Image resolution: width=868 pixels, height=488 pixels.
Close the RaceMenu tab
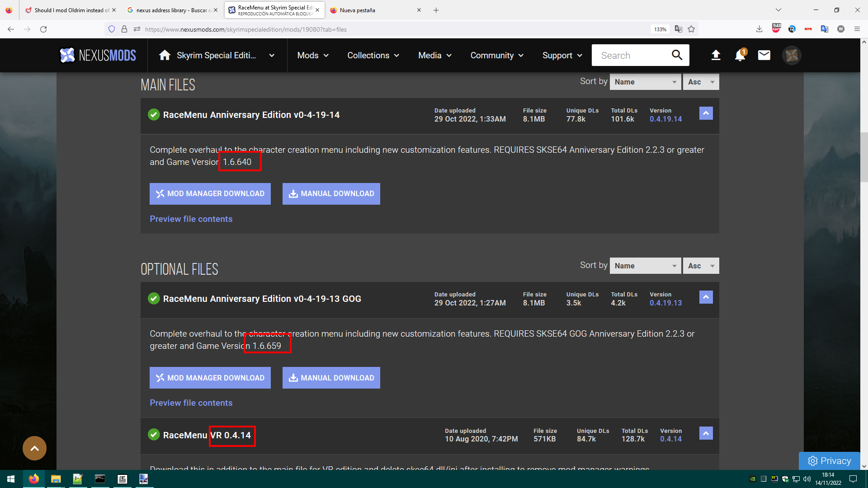(x=317, y=10)
